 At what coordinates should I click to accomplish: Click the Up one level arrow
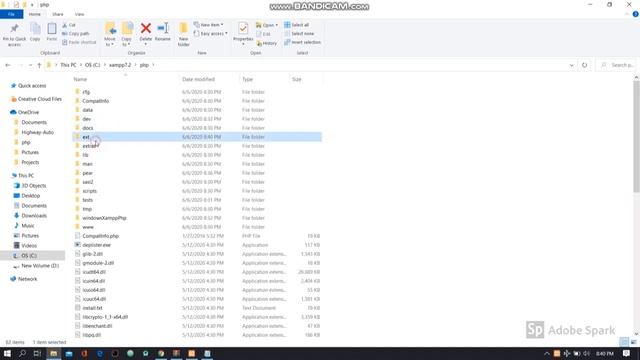point(39,65)
